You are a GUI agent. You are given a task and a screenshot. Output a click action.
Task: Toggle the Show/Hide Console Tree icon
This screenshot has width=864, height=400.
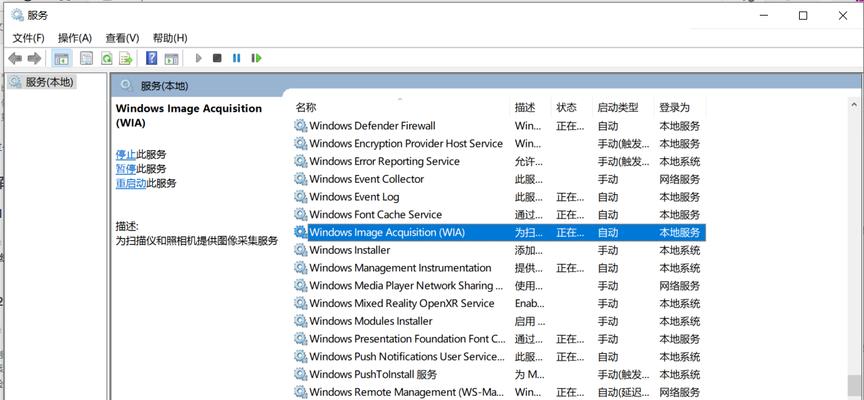[x=62, y=58]
